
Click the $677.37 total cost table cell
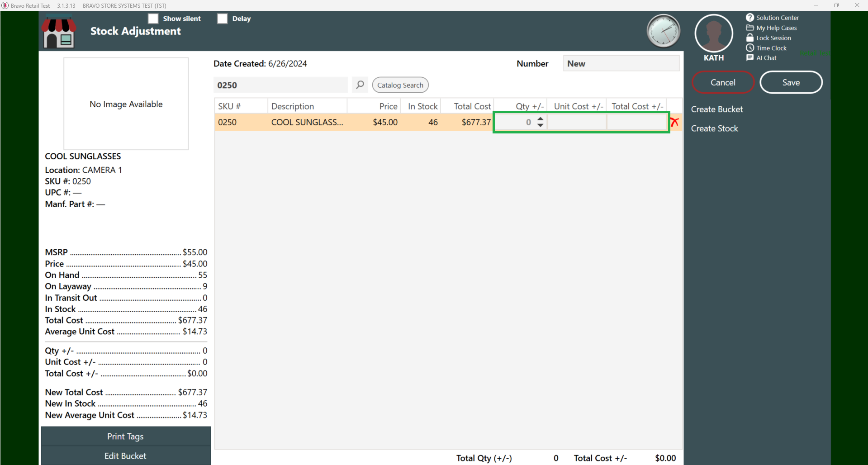pyautogui.click(x=467, y=122)
